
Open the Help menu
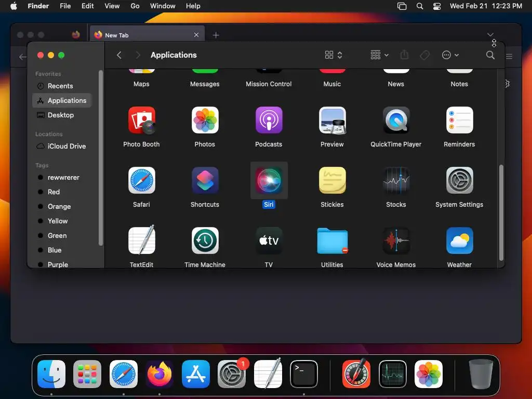(x=193, y=6)
